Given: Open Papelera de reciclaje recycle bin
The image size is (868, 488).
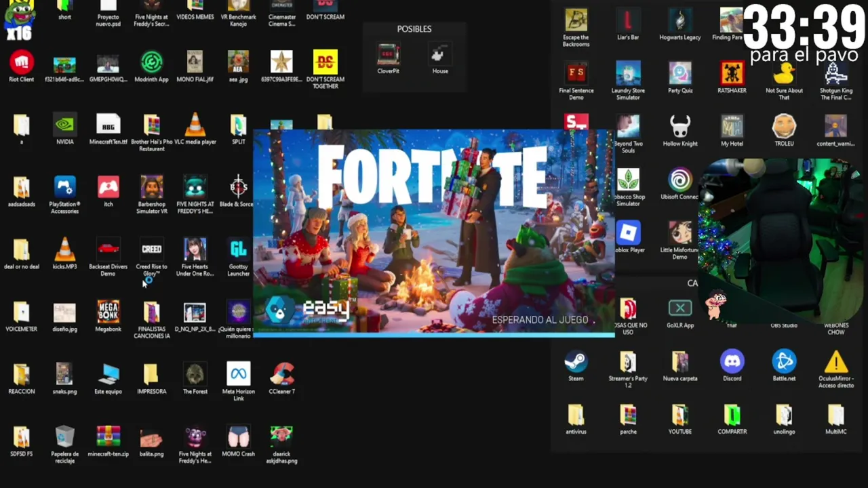Looking at the screenshot, I should click(64, 437).
